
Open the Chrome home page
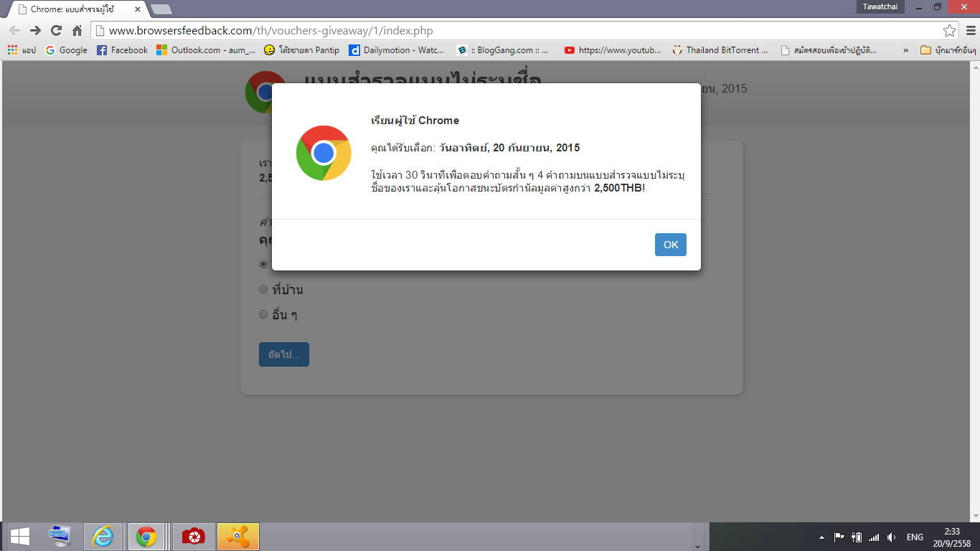click(x=77, y=31)
